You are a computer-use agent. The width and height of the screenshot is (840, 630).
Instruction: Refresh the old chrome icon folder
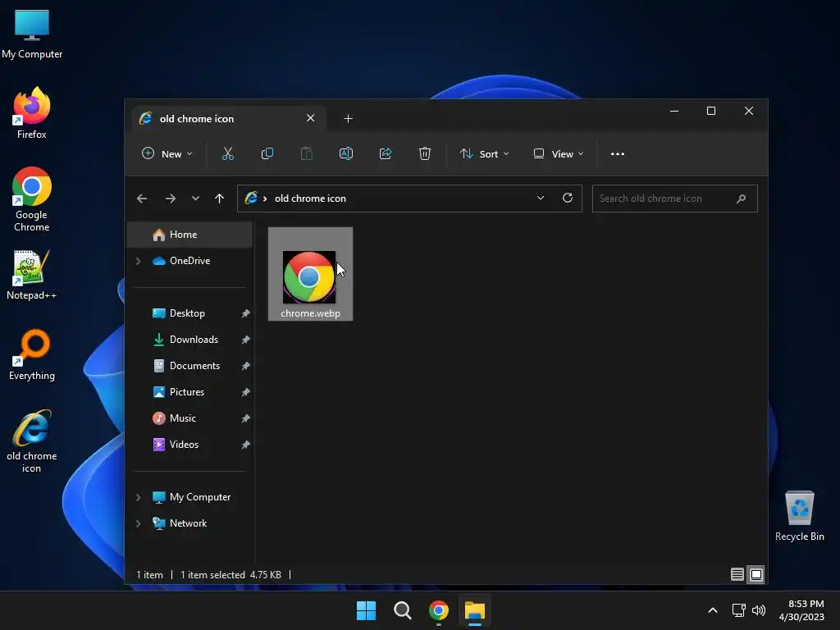coord(568,199)
